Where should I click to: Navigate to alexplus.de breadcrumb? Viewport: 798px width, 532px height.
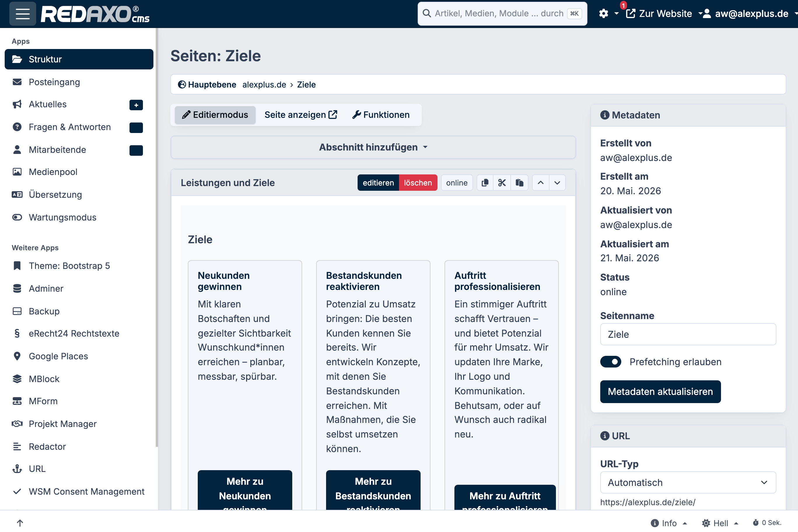(264, 85)
